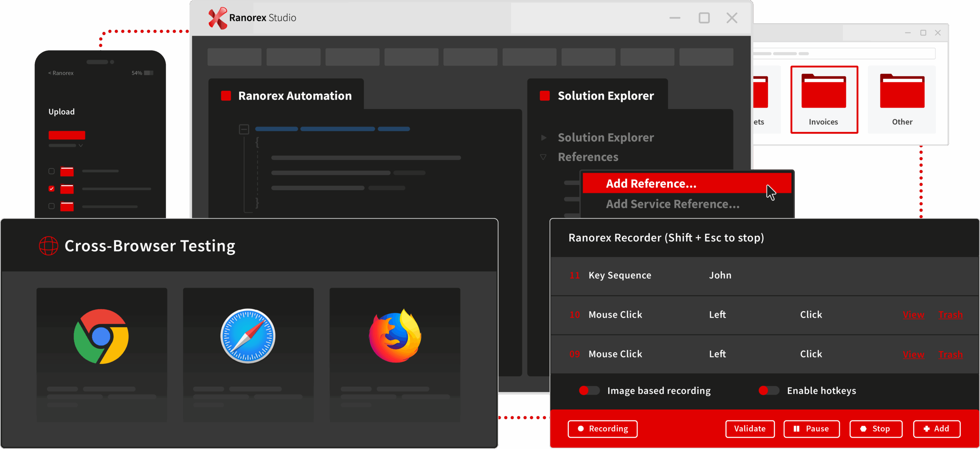Screen dimensions: 980x449
Task: Open the Firefox browser tile
Action: [395, 354]
